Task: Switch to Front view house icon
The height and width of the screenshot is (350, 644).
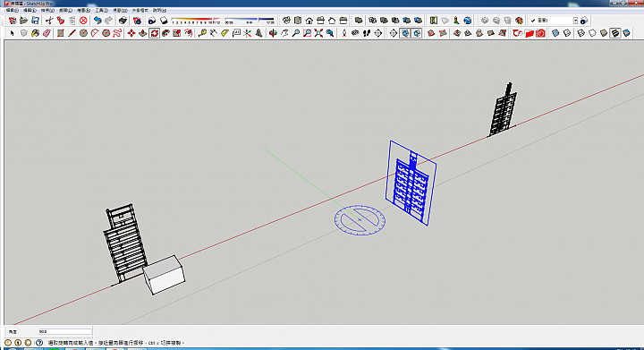Action: 309,20
